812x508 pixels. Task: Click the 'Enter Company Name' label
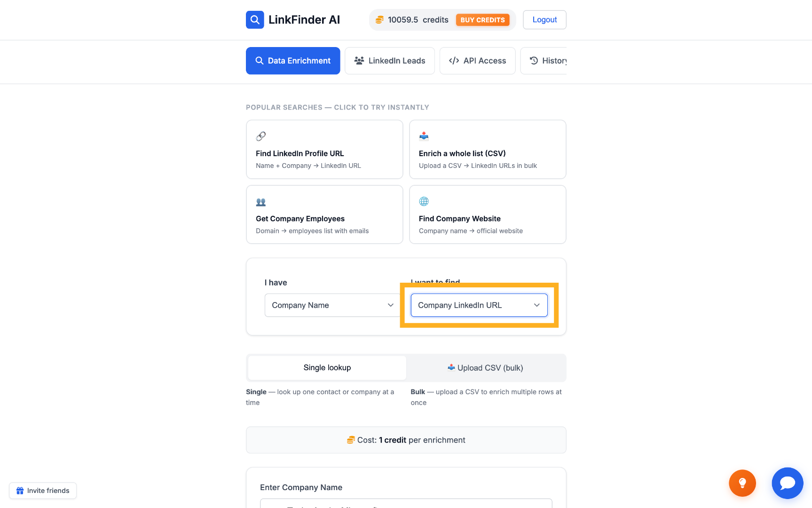[301, 487]
